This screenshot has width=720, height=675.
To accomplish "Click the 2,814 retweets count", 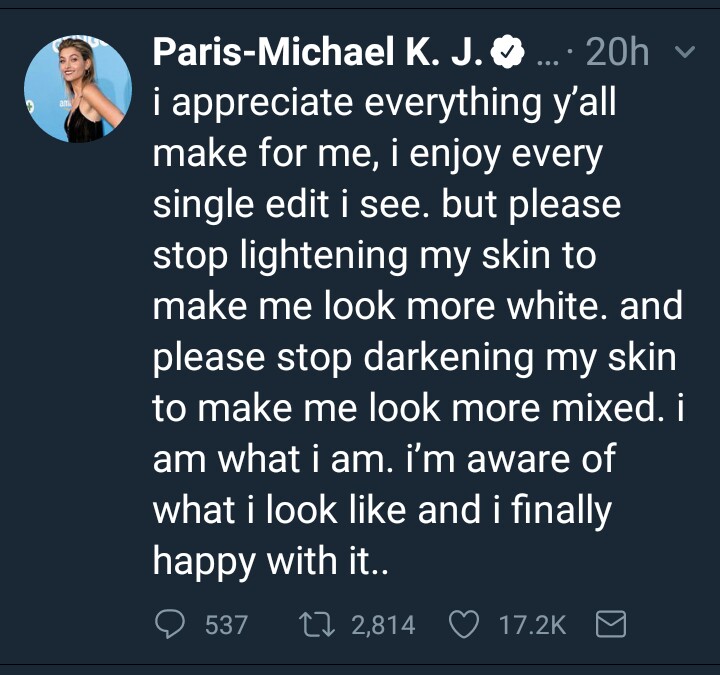I will tap(382, 625).
